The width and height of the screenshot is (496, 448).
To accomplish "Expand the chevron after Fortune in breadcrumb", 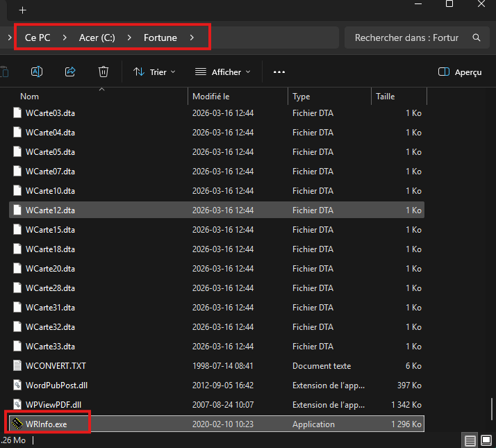I will [x=192, y=38].
